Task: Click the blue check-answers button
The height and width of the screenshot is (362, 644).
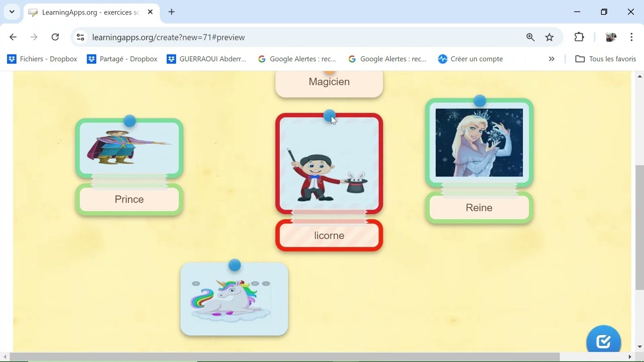Action: [603, 342]
